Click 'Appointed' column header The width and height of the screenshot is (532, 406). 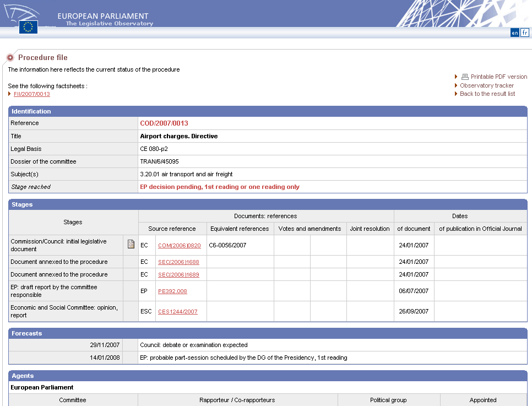(483, 400)
